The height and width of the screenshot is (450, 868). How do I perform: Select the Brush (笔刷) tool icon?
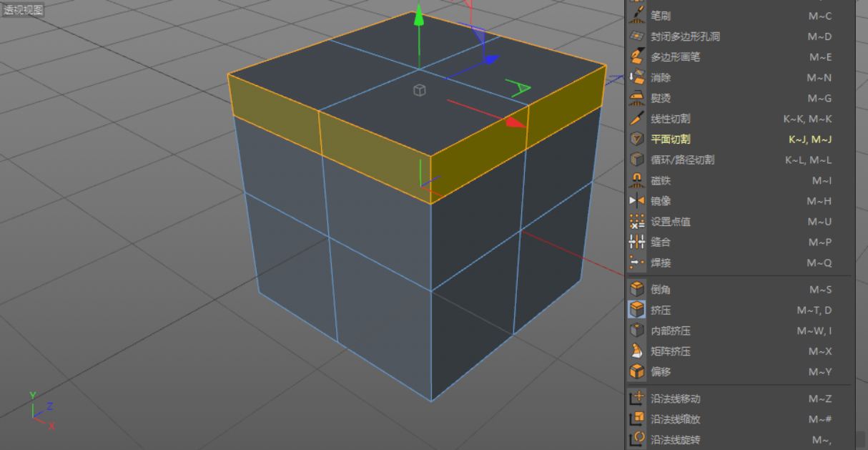(x=636, y=16)
